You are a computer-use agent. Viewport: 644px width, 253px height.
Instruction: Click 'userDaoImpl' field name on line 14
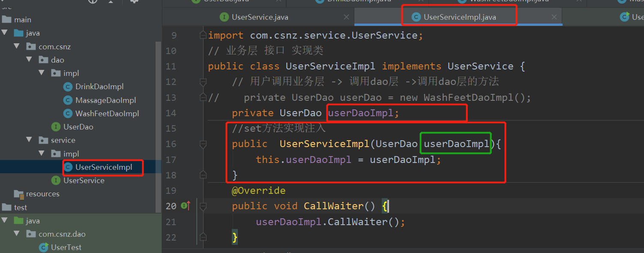[360, 113]
